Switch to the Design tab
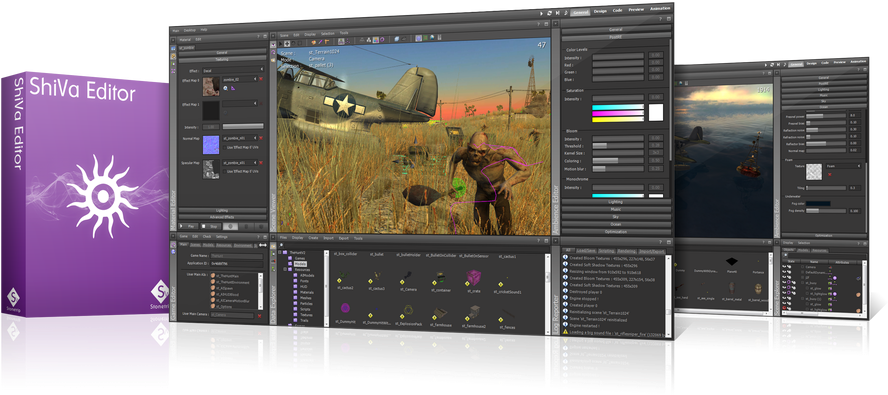The height and width of the screenshot is (395, 888). 600,11
